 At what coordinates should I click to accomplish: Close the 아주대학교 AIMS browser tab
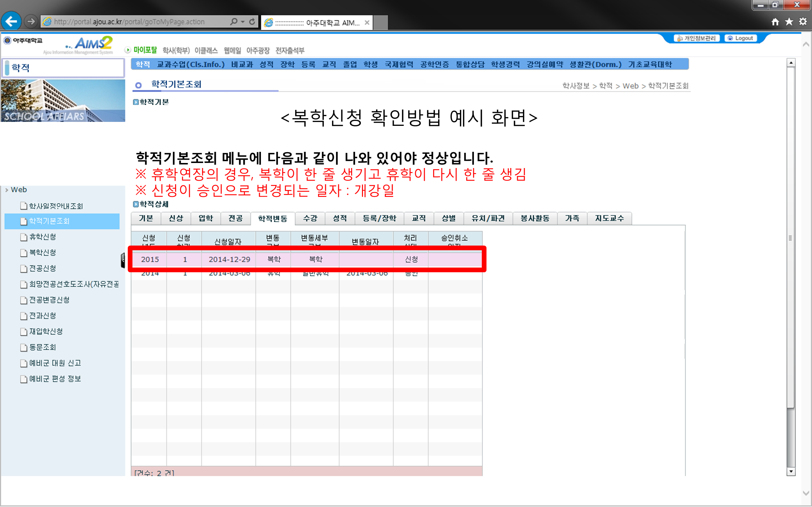(x=367, y=23)
